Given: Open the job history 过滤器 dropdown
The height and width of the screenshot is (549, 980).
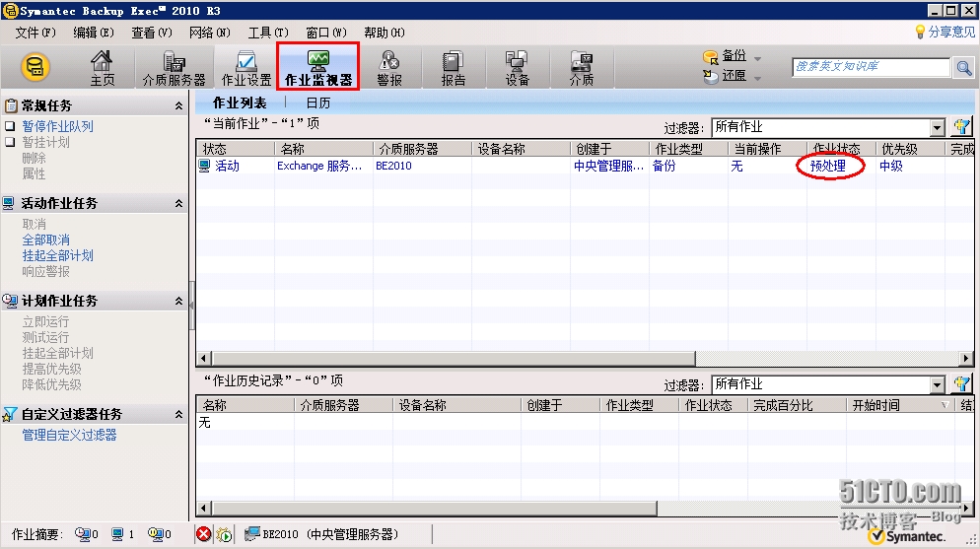Looking at the screenshot, I should (x=937, y=384).
